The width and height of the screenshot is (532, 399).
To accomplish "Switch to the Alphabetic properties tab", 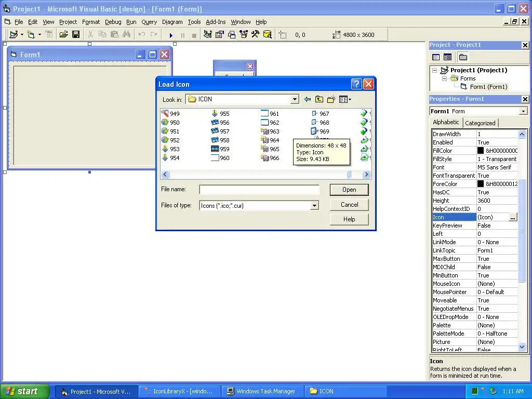I will [446, 122].
